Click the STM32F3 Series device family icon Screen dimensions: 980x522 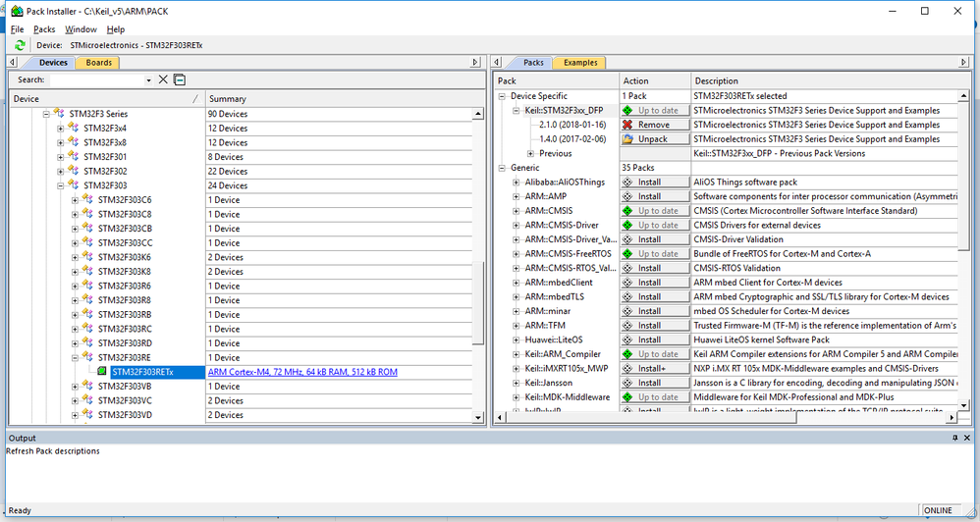(59, 114)
